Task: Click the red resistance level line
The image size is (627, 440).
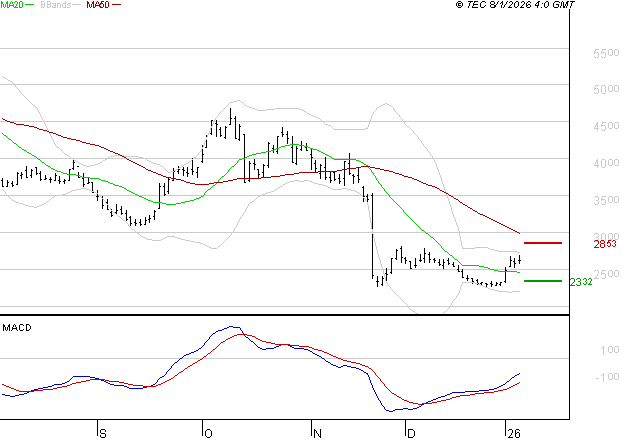Action: [x=543, y=243]
